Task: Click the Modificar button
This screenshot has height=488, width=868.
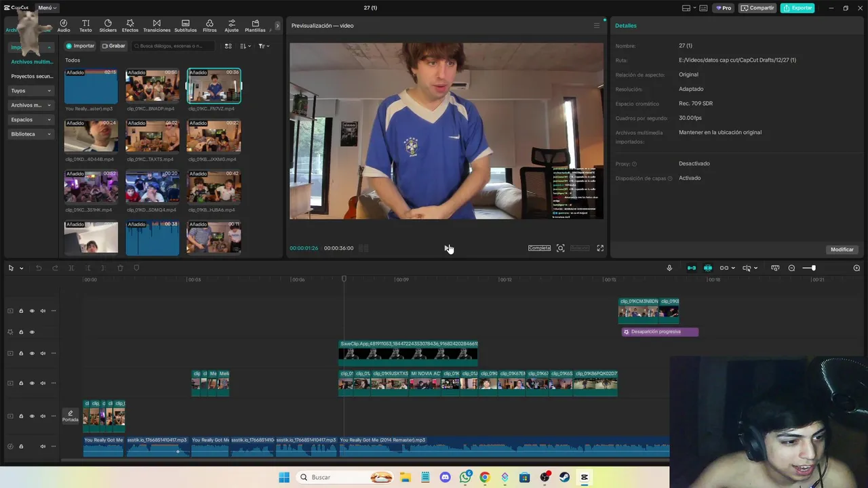Action: (x=842, y=249)
